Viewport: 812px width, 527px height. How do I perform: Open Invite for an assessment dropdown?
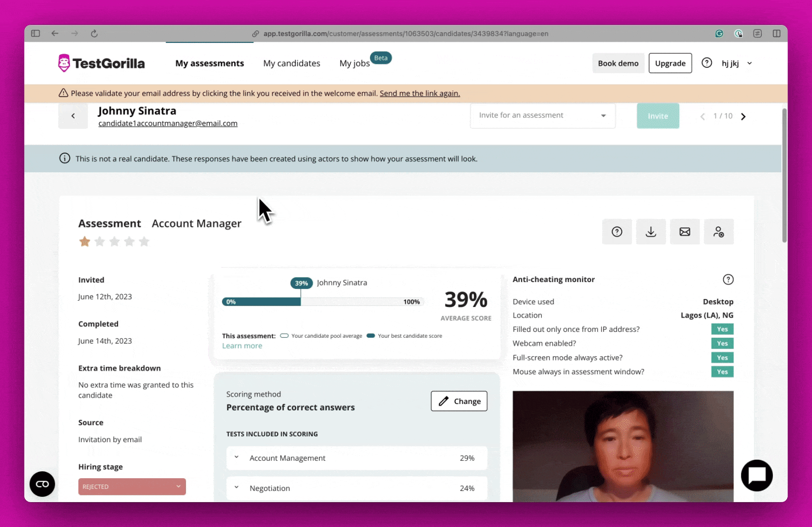(x=543, y=116)
